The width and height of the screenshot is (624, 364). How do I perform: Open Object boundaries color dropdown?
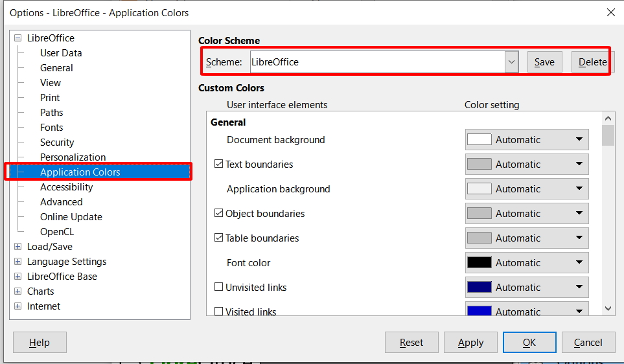(527, 213)
